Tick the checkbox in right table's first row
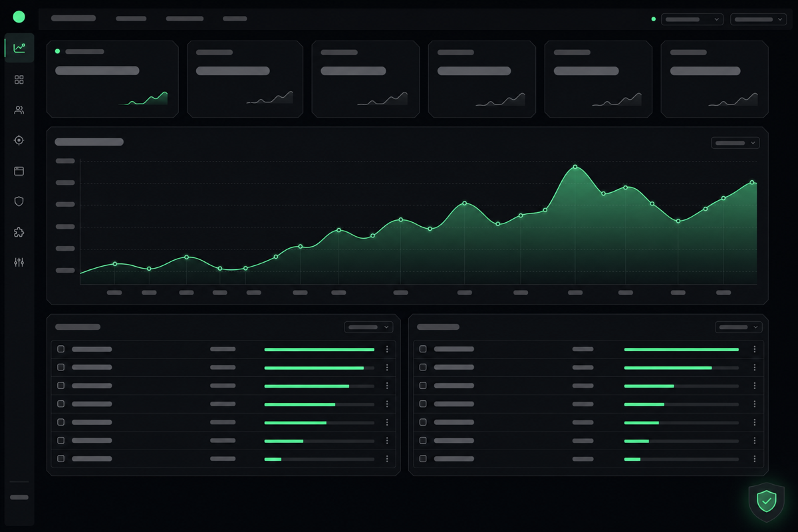The height and width of the screenshot is (532, 798). (x=423, y=349)
